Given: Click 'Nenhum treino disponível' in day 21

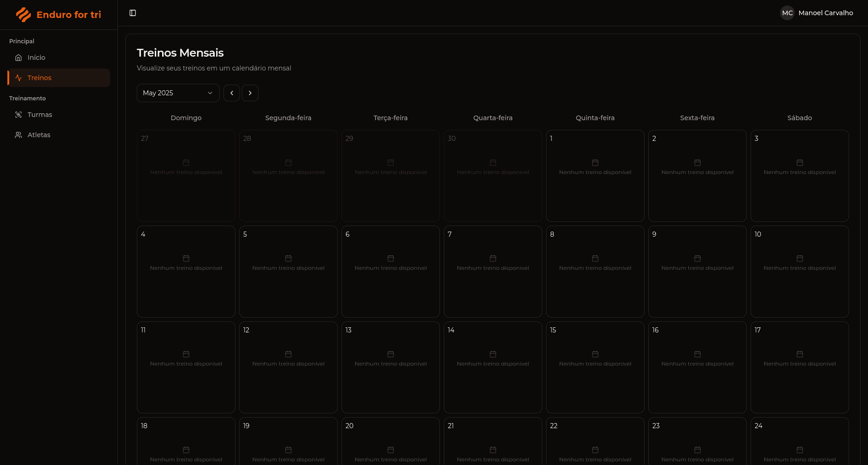Looking at the screenshot, I should click(x=493, y=459).
